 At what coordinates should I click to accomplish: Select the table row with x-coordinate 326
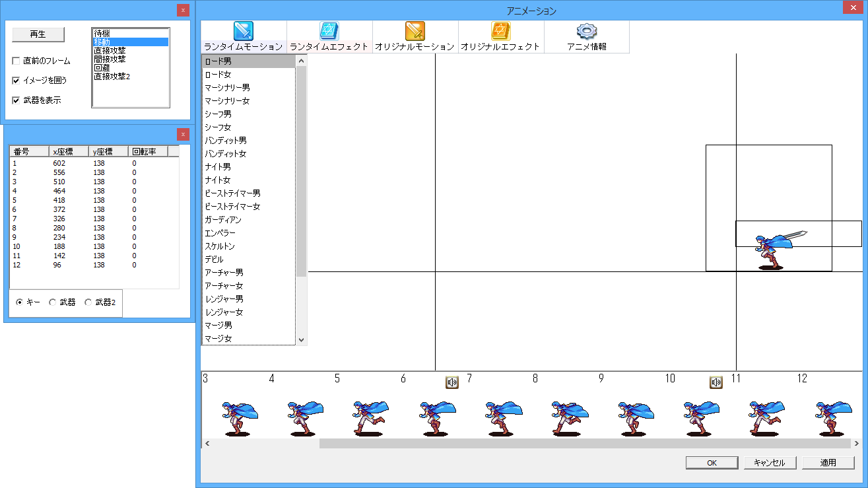click(x=94, y=219)
